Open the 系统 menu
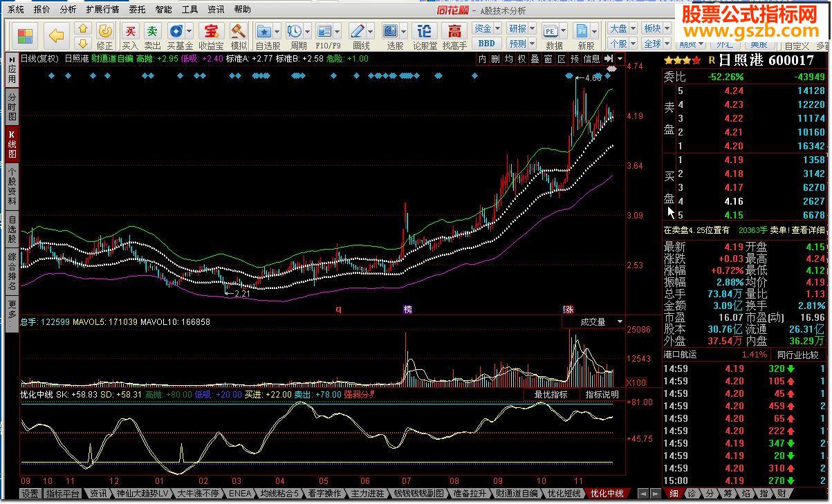The width and height of the screenshot is (832, 504). tap(15, 10)
